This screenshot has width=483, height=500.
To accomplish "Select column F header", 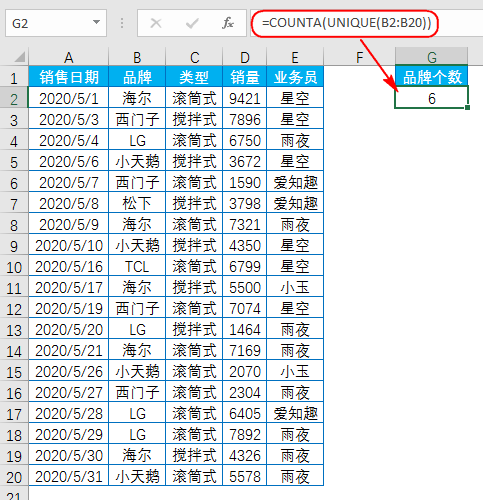I will [359, 57].
